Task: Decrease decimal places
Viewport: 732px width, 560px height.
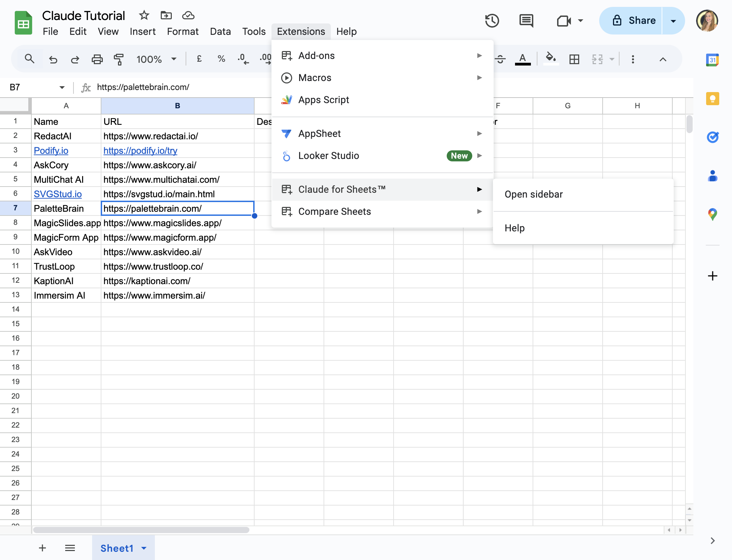Action: (243, 59)
